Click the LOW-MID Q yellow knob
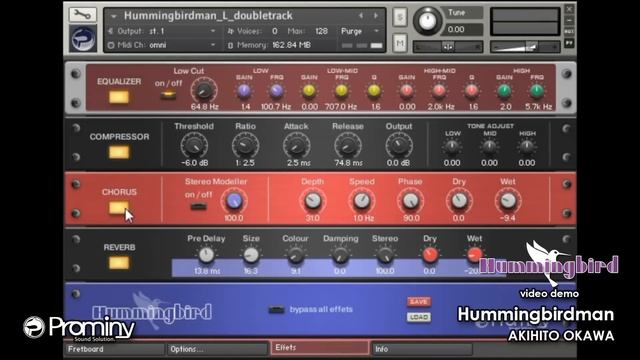640x360 pixels. [374, 91]
